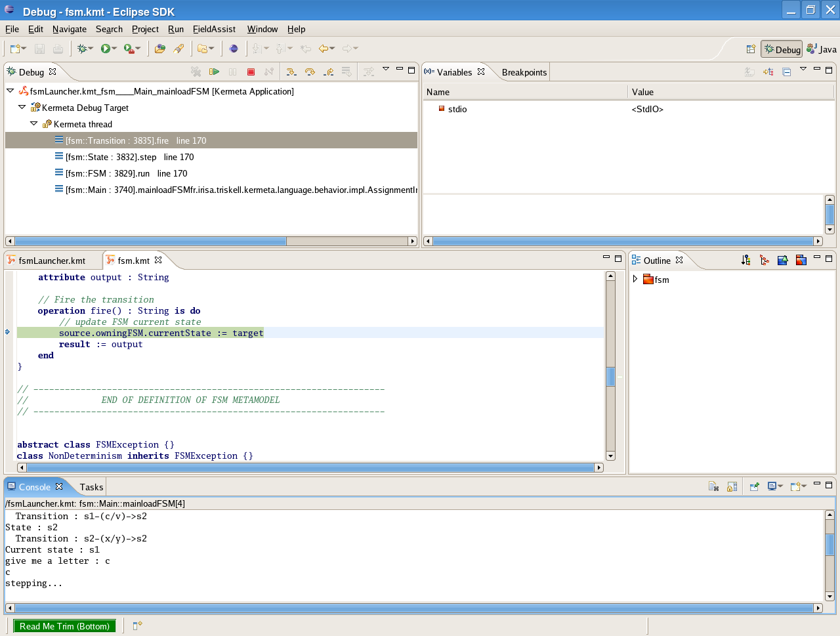
Task: Click Remove All Terminated Launches icon
Action: pos(196,72)
